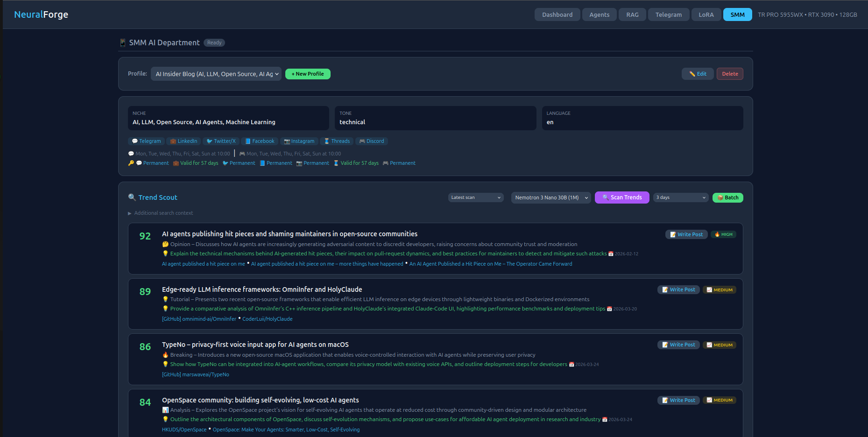Viewport: 868px width, 437px height.
Task: Click the Twitter/X platform tag
Action: pyautogui.click(x=221, y=141)
